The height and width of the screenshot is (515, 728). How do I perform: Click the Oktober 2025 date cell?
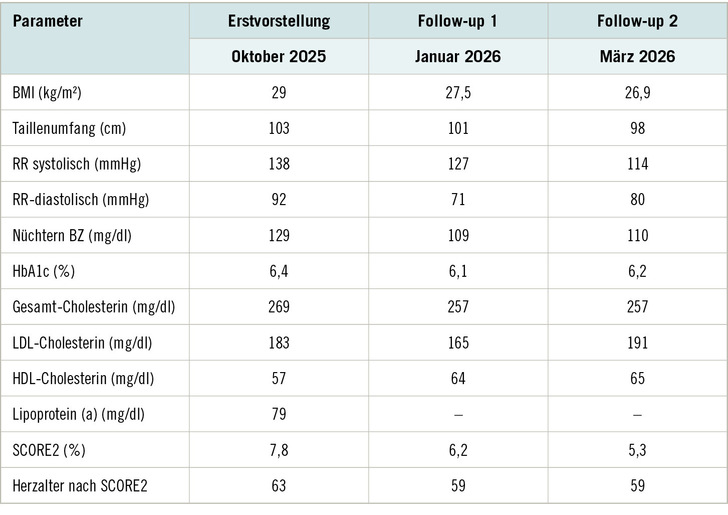click(x=279, y=57)
